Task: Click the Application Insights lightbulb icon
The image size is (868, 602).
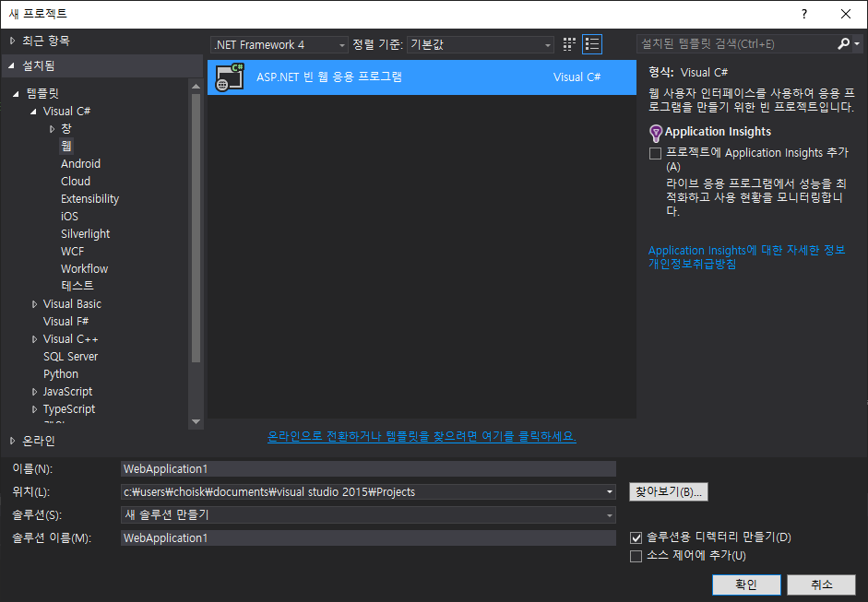Action: pos(656,133)
